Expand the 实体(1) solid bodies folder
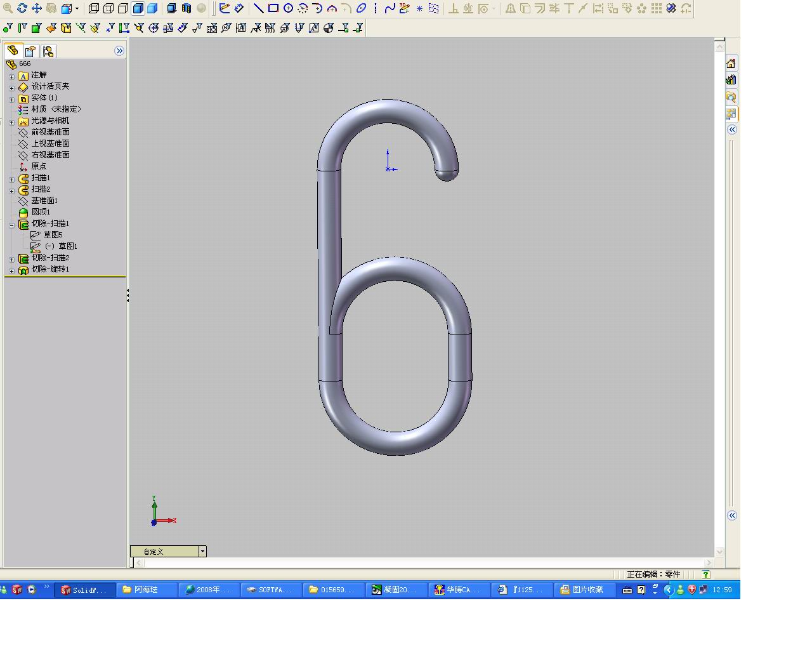The width and height of the screenshot is (812, 650). (x=11, y=99)
